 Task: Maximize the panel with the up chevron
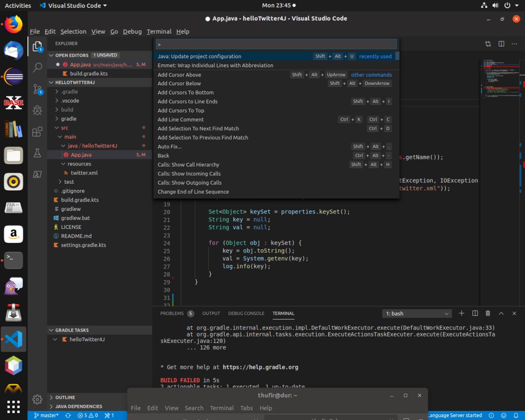(501, 313)
